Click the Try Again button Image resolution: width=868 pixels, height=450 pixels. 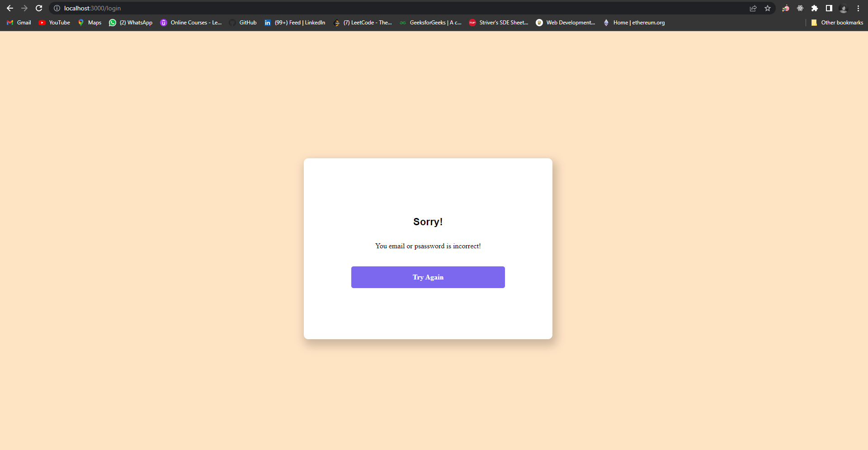coord(428,277)
